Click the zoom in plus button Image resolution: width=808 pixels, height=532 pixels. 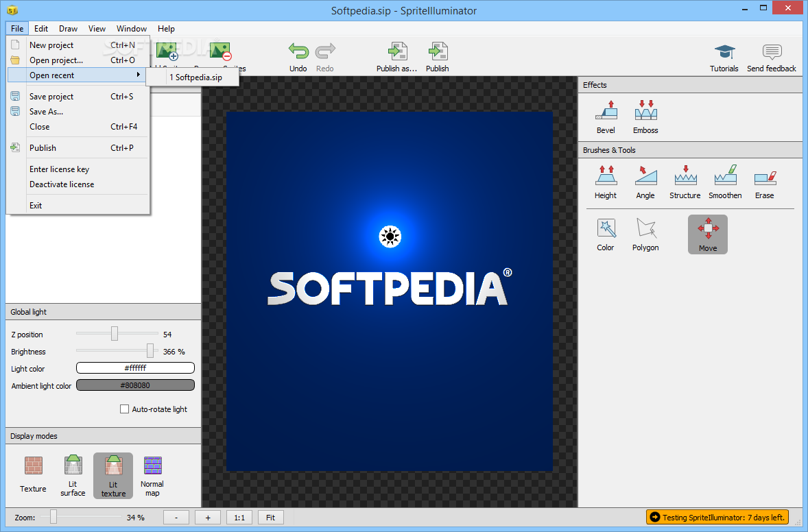(x=208, y=518)
